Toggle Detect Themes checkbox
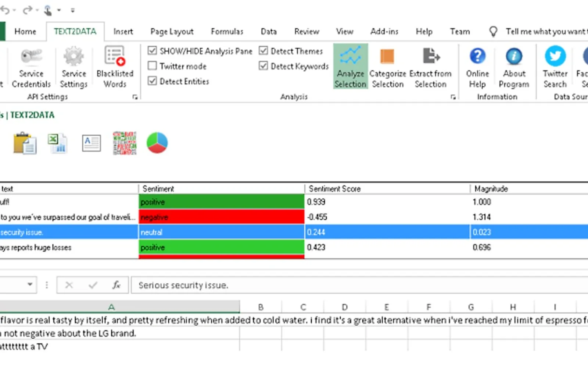The image size is (588, 368). 263,50
